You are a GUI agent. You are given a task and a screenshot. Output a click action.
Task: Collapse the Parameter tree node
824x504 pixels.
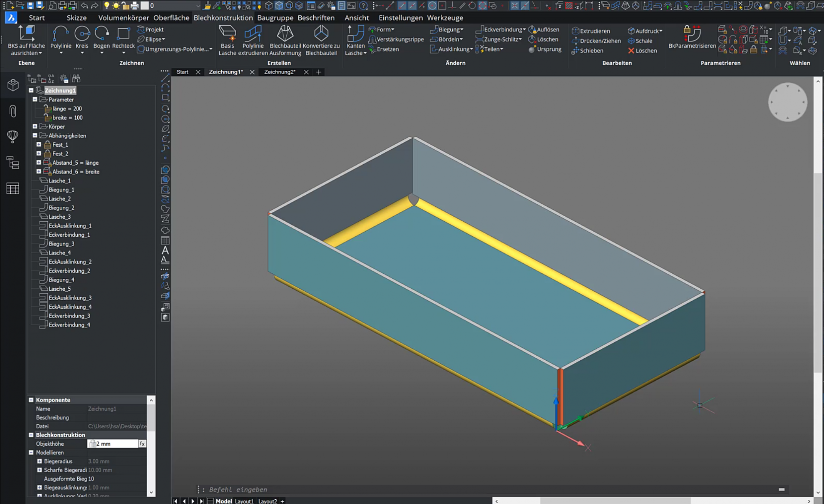coord(35,100)
